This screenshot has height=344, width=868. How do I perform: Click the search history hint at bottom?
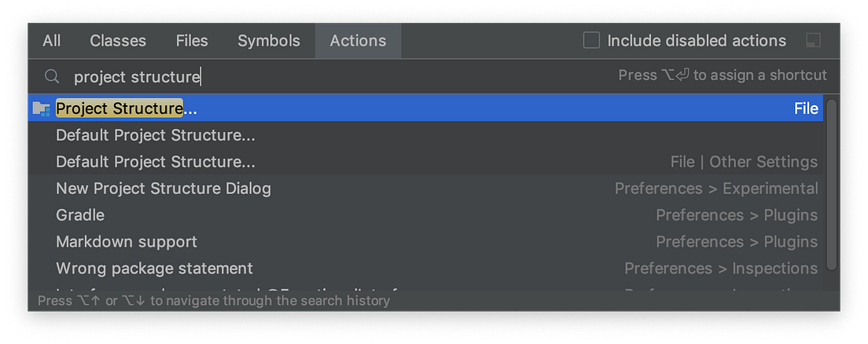coord(214,301)
